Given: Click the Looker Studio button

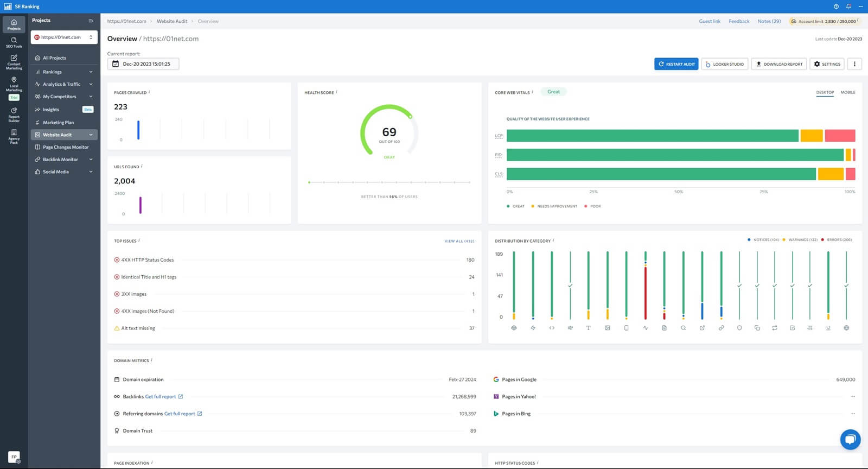Looking at the screenshot, I should [x=725, y=64].
